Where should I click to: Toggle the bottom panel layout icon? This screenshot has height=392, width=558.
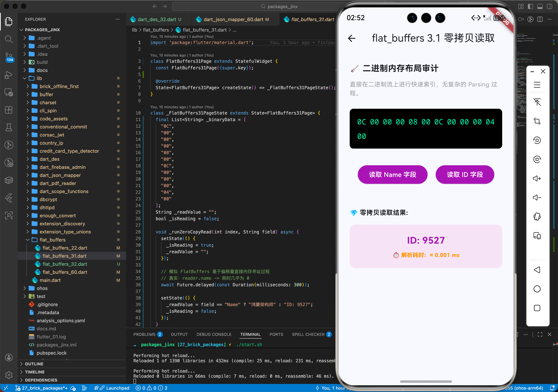click(540, 7)
